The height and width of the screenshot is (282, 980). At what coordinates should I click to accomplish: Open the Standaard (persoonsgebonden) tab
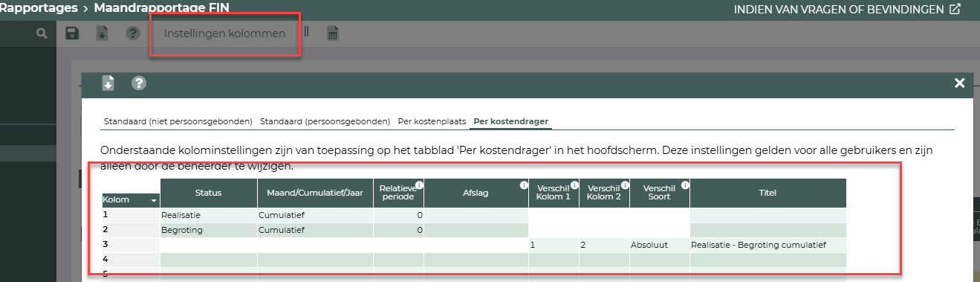coord(325,121)
